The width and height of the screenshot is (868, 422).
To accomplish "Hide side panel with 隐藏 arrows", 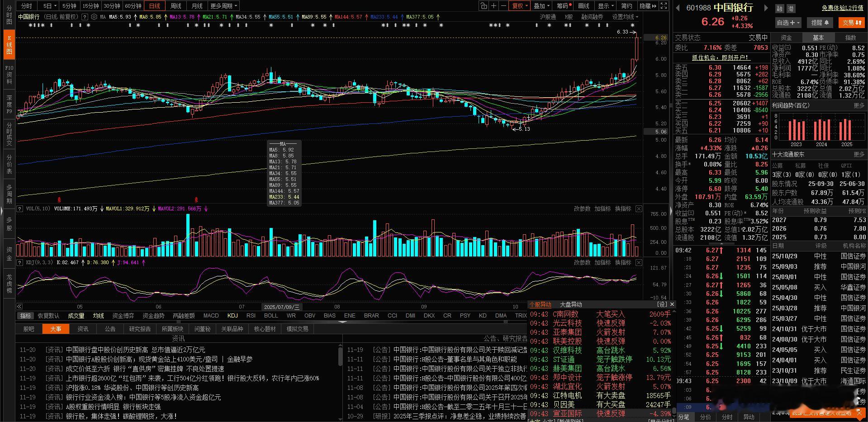I will pos(648,6).
